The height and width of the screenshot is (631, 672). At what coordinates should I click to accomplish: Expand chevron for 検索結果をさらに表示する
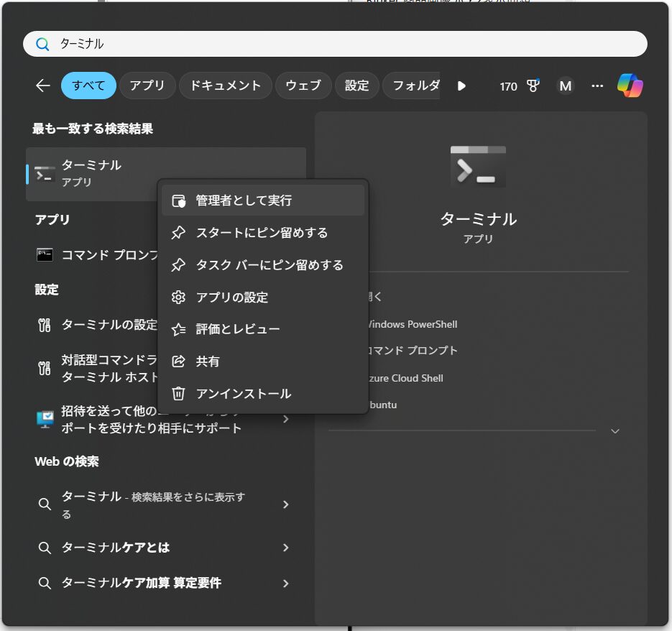[286, 505]
